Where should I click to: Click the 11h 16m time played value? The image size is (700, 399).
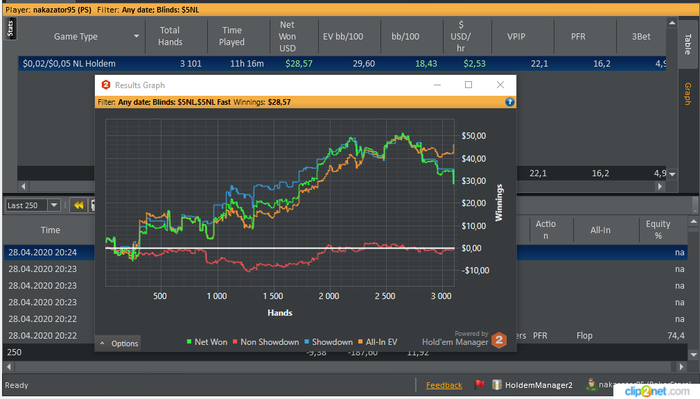click(247, 64)
